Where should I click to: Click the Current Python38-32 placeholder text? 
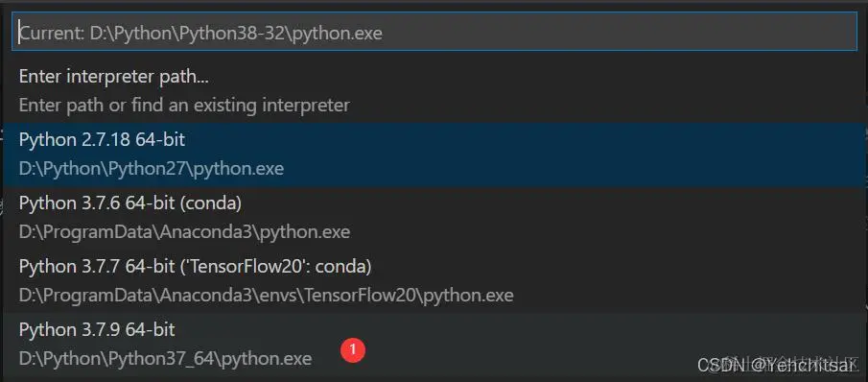click(x=201, y=34)
